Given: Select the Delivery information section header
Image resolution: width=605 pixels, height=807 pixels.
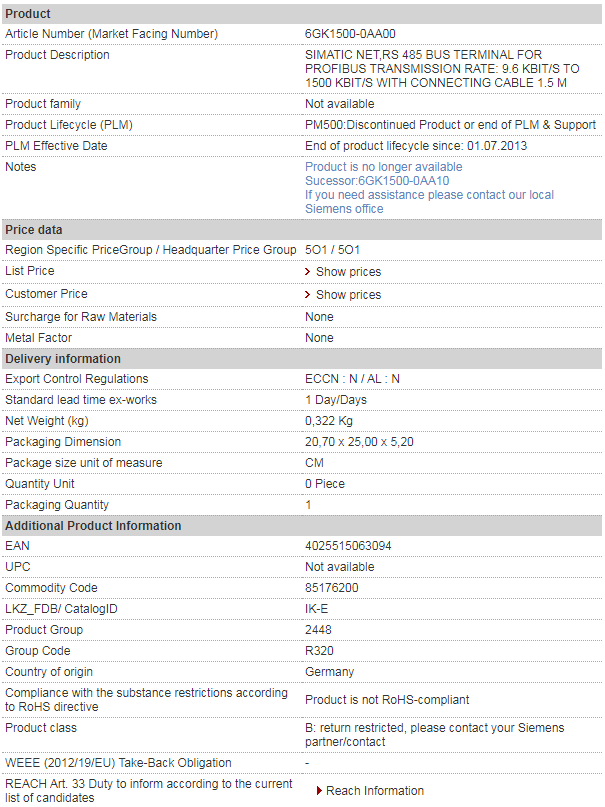Looking at the screenshot, I should pos(302,359).
